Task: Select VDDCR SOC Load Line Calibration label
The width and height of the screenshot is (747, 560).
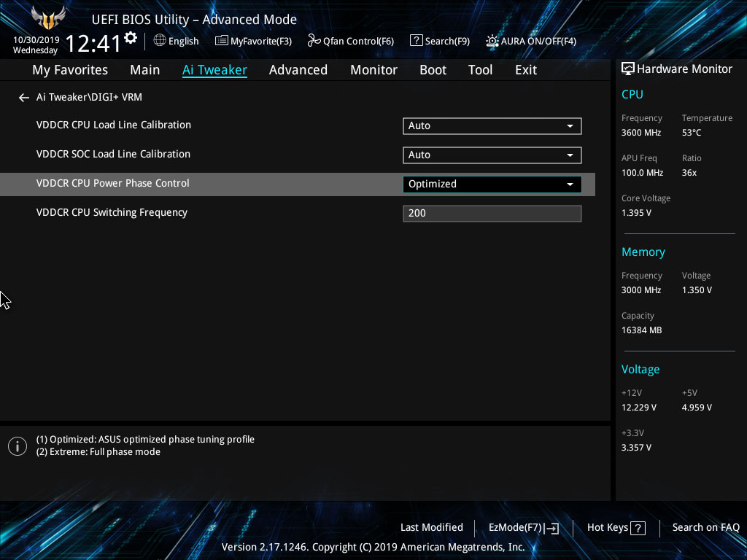Action: point(113,154)
